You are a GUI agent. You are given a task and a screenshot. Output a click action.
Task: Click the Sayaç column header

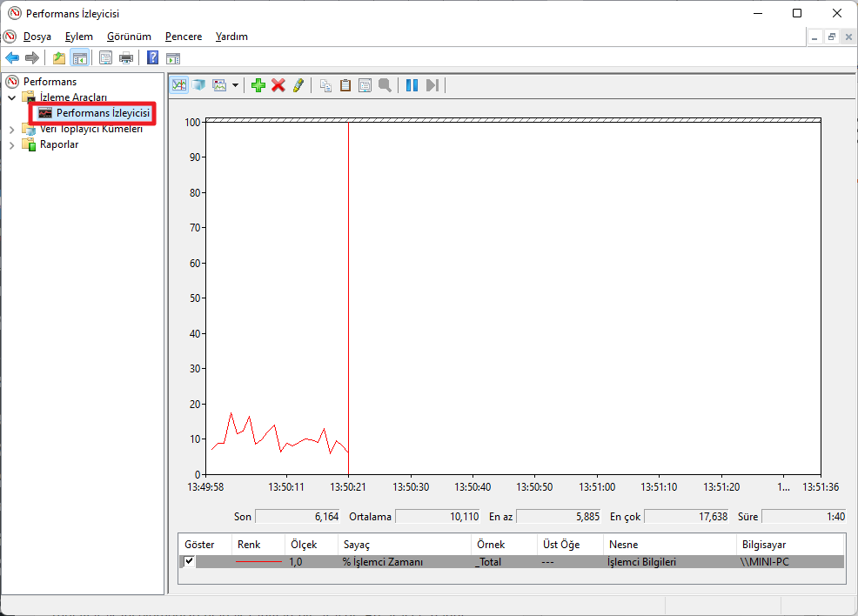click(356, 544)
